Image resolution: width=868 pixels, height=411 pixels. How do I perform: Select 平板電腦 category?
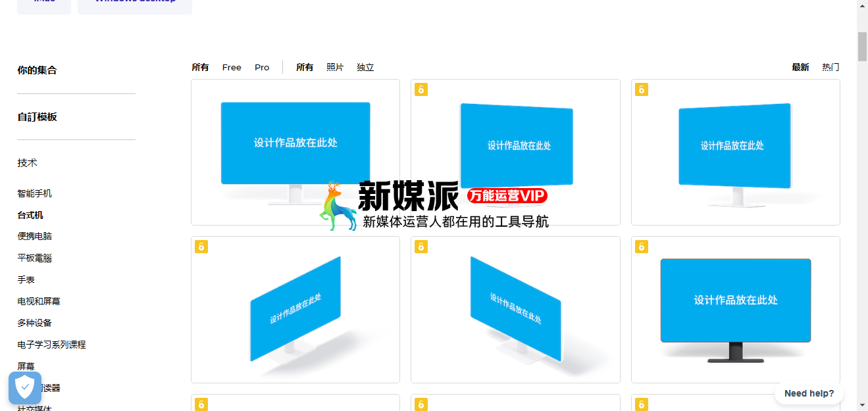click(x=34, y=258)
